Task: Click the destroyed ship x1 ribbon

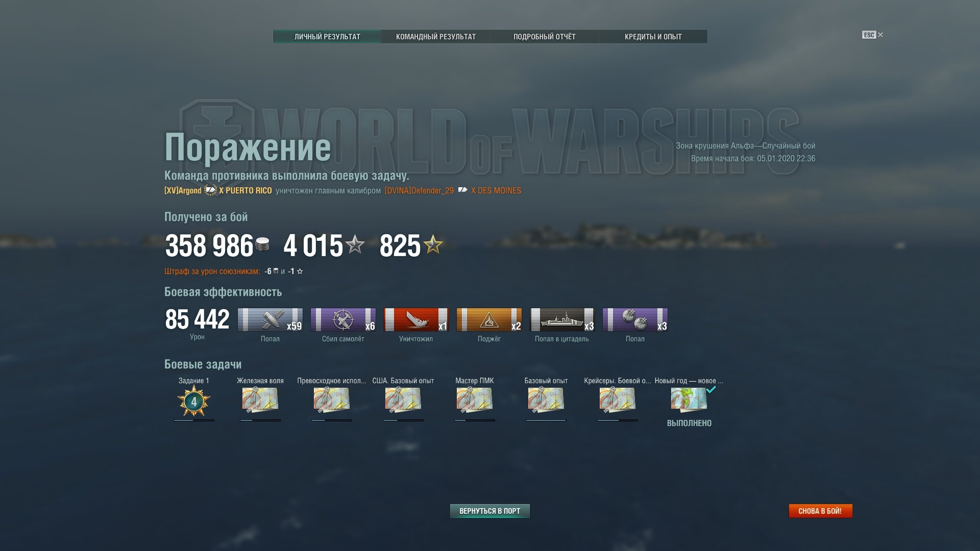Action: click(416, 320)
